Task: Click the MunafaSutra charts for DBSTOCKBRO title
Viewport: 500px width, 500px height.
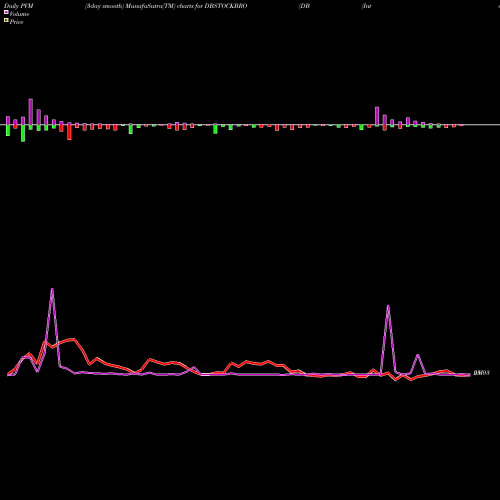Action: click(166, 6)
